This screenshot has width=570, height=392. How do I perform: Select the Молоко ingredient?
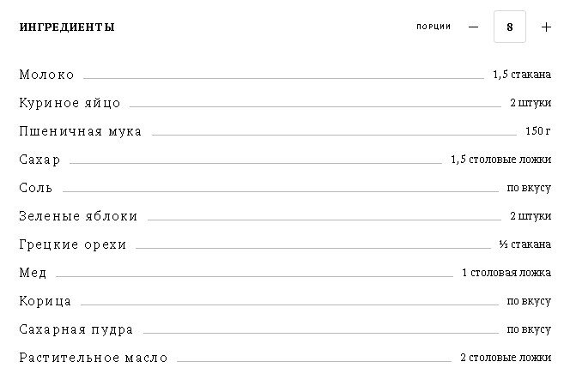click(x=46, y=75)
